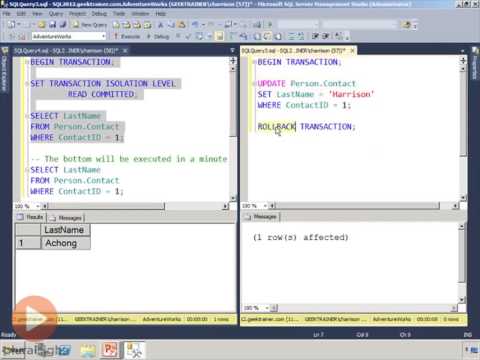Switch to the left pane Messages tab
480x360 pixels.
coord(66,218)
